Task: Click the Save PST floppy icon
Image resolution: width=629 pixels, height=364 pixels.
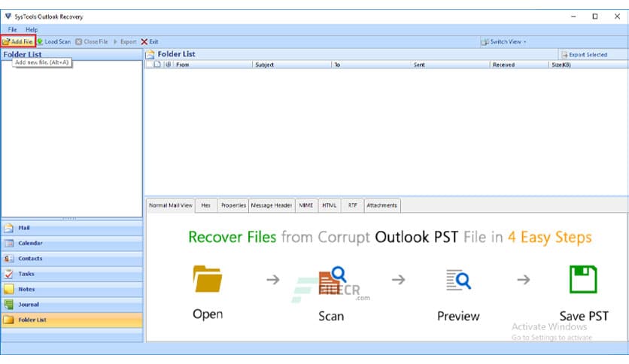Action: tap(583, 279)
